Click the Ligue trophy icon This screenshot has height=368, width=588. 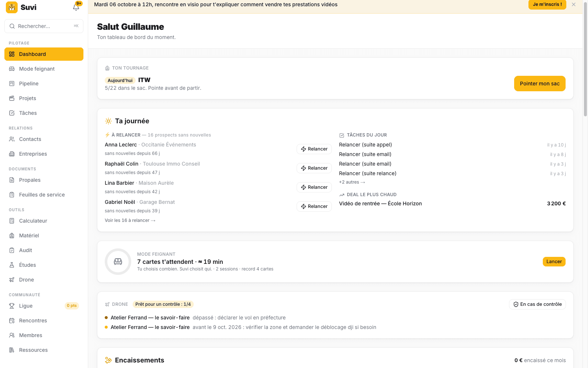tap(12, 306)
